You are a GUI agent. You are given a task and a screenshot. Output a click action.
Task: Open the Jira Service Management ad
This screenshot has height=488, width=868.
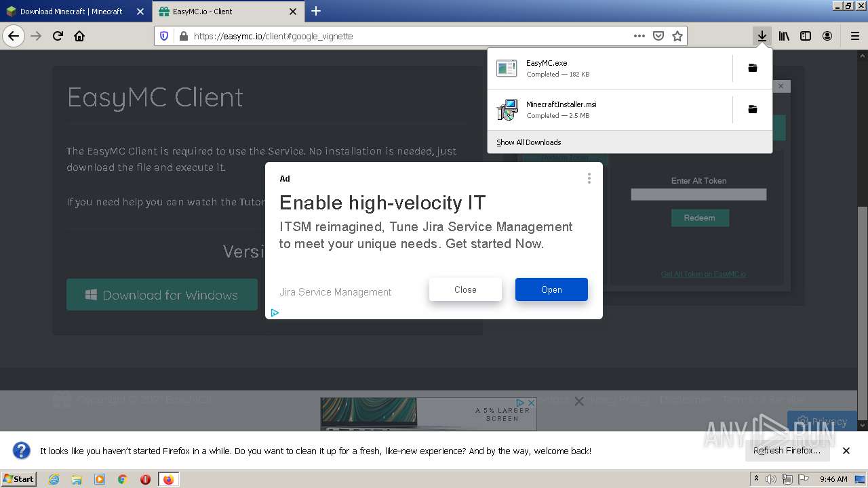coord(551,289)
